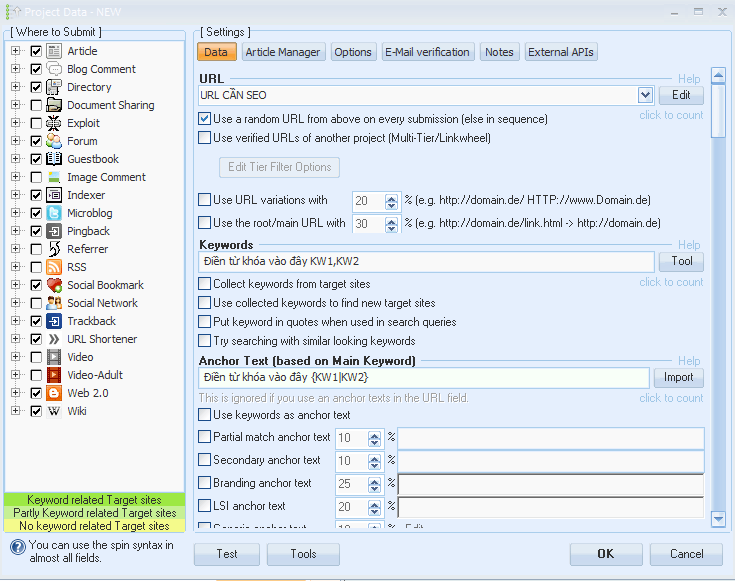Click the URL Shortener arrows icon
The image size is (735, 581).
[54, 339]
